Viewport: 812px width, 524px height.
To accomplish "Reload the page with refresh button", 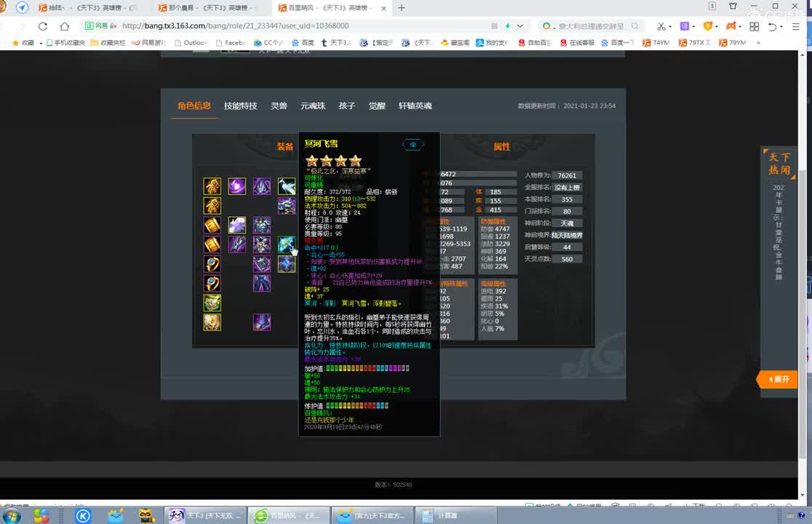I will (43, 26).
